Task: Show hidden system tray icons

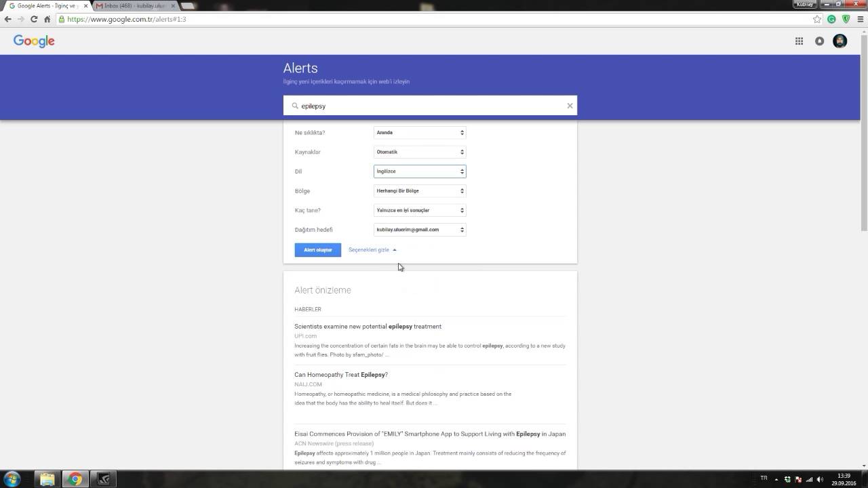Action: (x=776, y=479)
